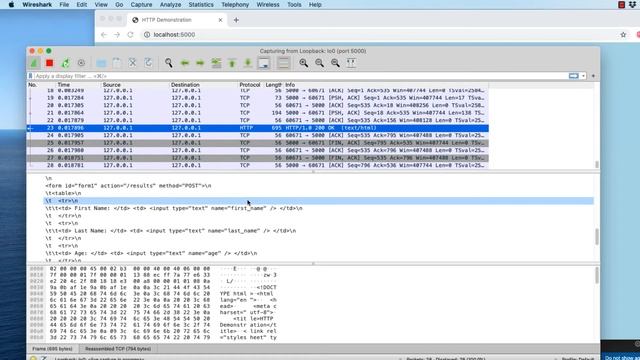
Task: Open the Statistics menu
Action: [201, 4]
